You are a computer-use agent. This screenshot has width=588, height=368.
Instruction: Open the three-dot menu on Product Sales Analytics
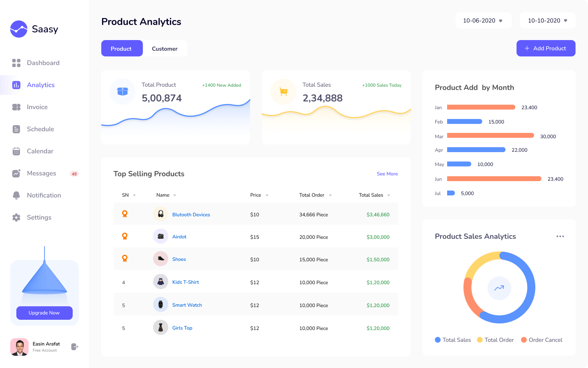point(560,236)
